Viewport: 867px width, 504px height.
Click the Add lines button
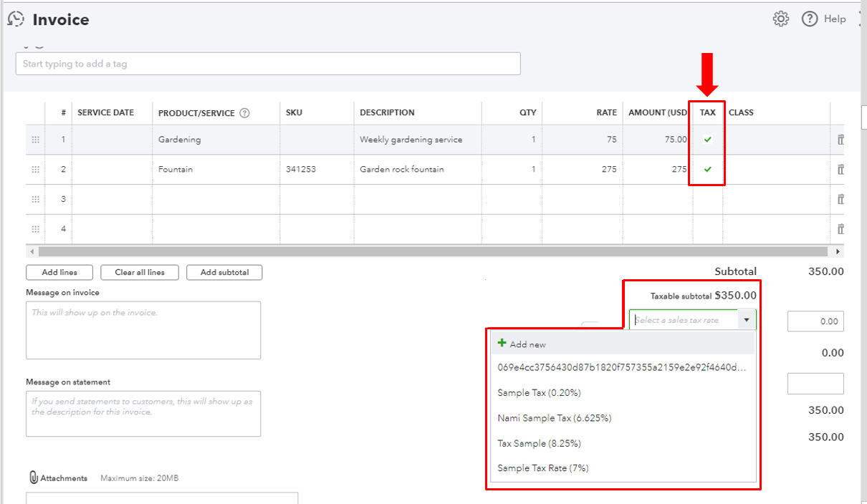[x=59, y=272]
